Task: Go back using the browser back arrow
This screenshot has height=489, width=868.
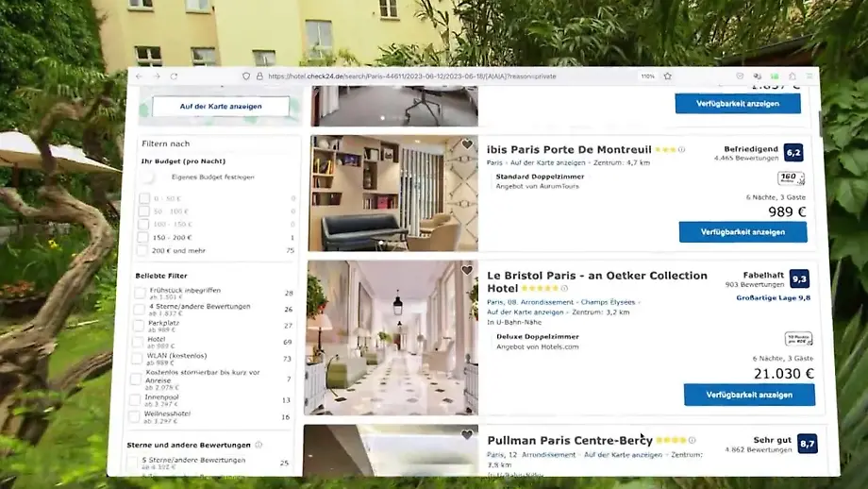Action: [x=140, y=76]
